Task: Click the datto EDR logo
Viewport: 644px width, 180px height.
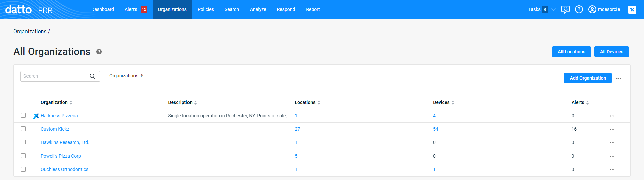Action: (x=29, y=9)
